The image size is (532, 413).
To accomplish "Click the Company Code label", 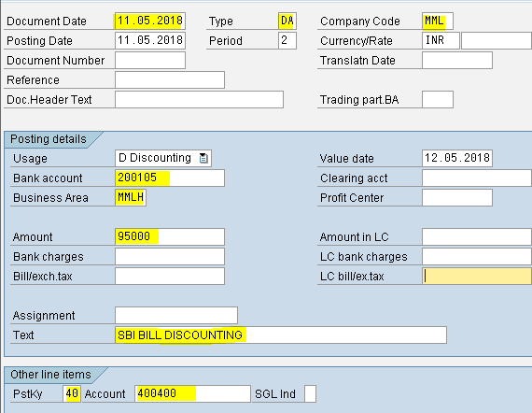I will coord(360,21).
